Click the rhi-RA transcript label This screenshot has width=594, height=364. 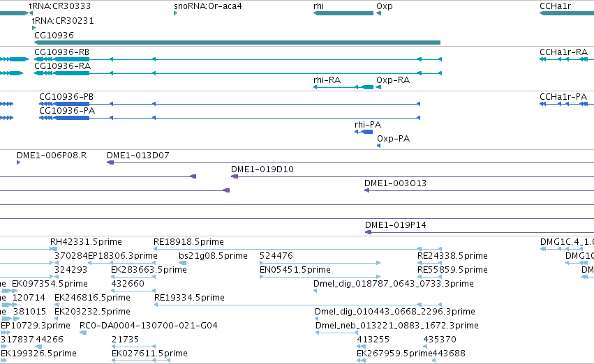point(327,79)
